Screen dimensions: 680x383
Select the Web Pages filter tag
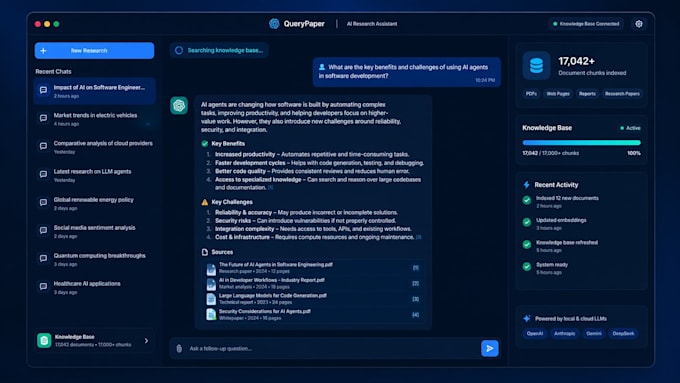[x=558, y=94]
